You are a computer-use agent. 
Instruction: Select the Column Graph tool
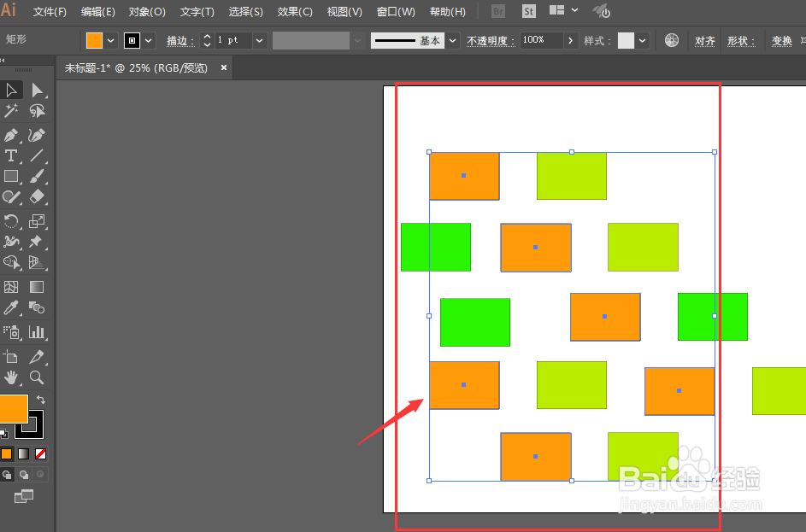tap(37, 332)
